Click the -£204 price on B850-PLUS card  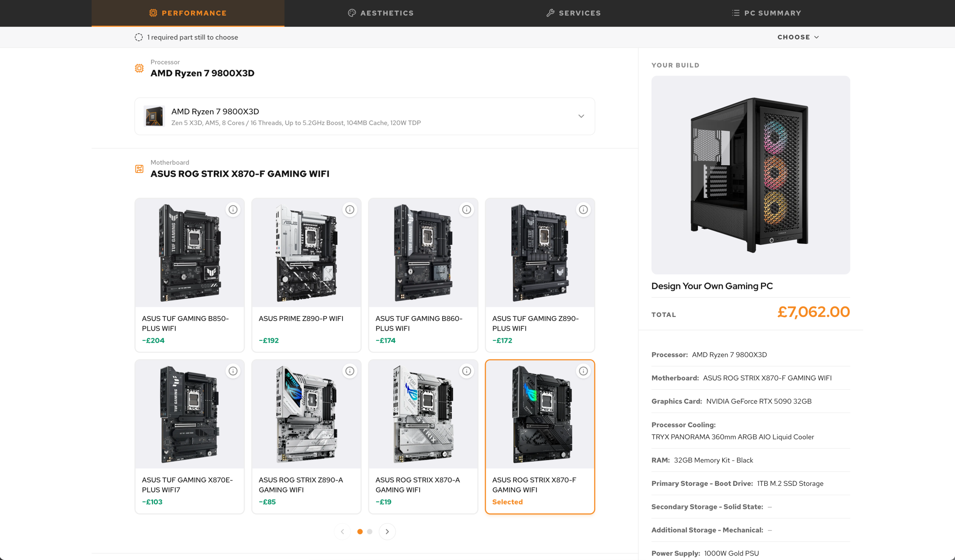[153, 340]
